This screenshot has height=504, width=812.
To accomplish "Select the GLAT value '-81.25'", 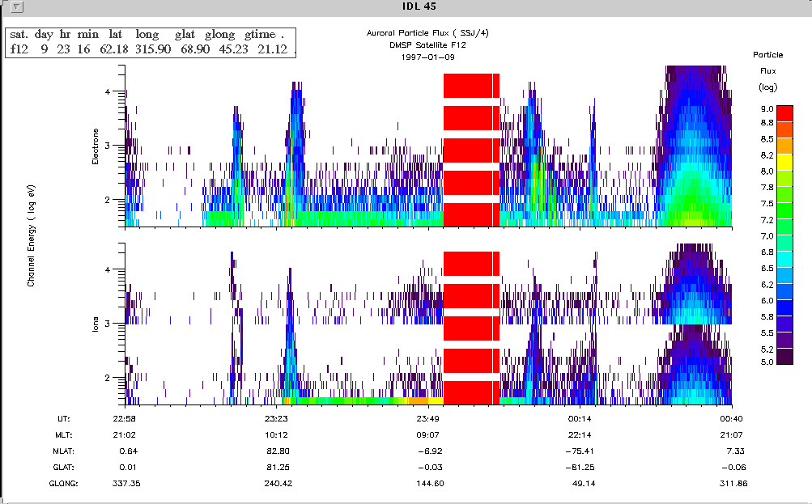I will [x=580, y=468].
